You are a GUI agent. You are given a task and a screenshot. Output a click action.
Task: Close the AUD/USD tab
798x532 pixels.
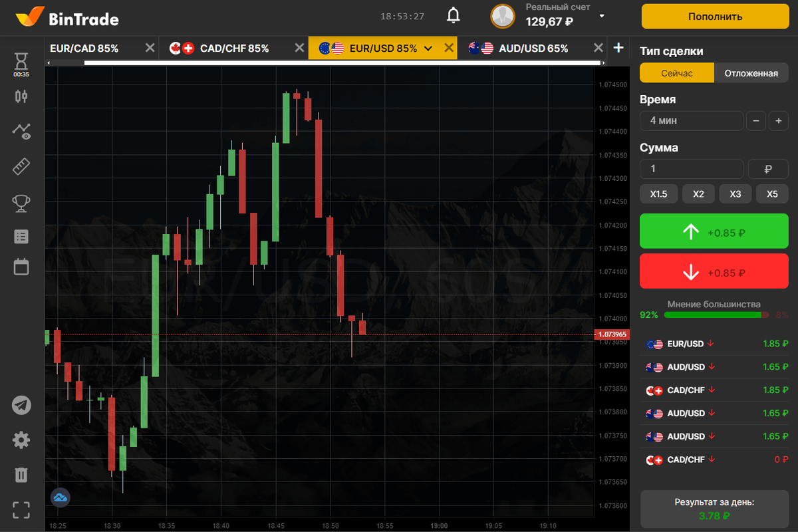pos(598,48)
